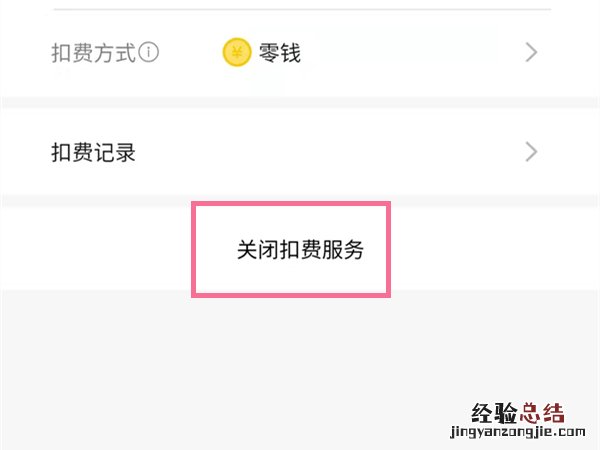Click the red 总结 watermark characters

[541, 414]
